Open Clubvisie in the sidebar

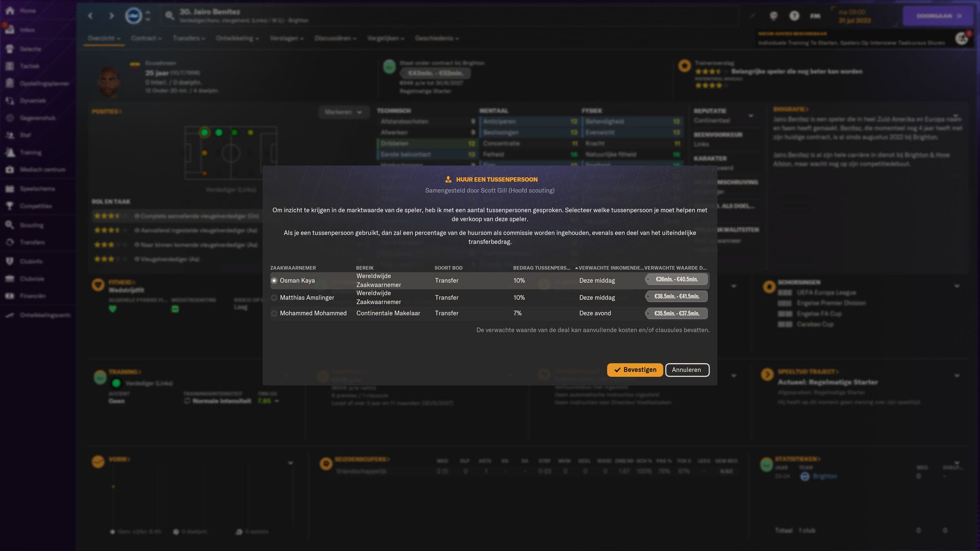(32, 279)
